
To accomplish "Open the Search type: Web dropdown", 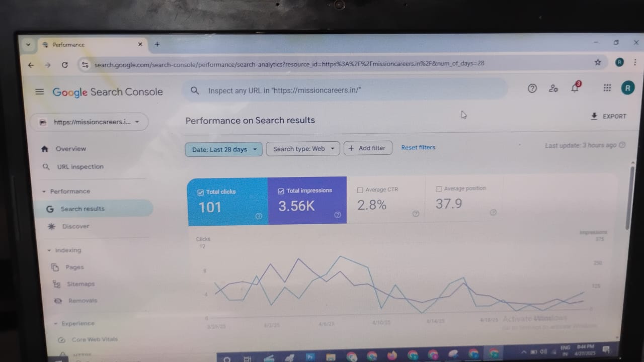I will (303, 149).
